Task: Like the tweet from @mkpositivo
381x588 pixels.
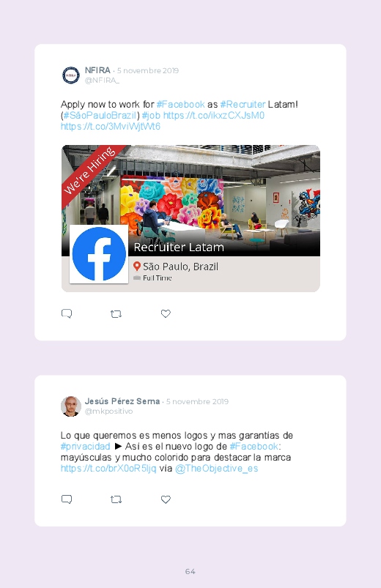Action: (x=166, y=499)
